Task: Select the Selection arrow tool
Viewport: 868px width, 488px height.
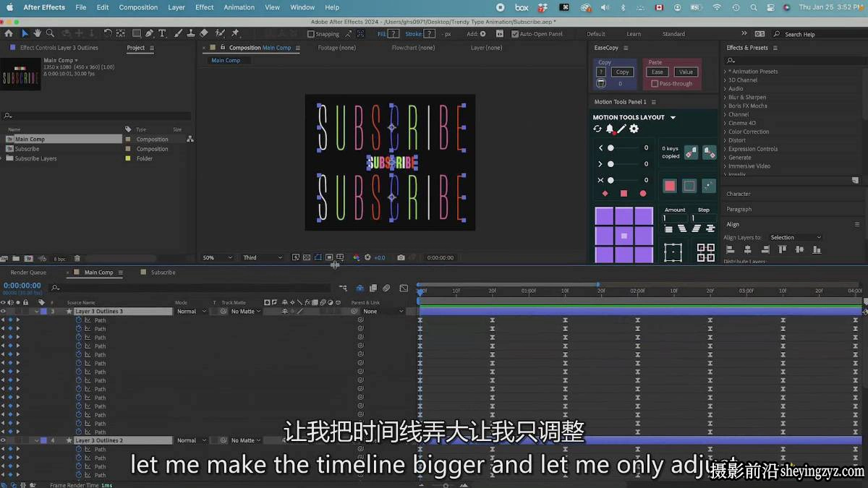Action: [x=25, y=33]
